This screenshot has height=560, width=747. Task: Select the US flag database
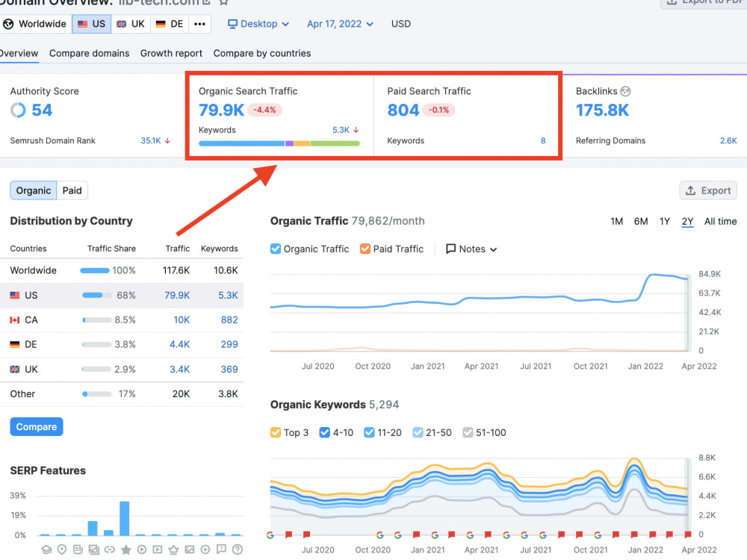pyautogui.click(x=91, y=24)
